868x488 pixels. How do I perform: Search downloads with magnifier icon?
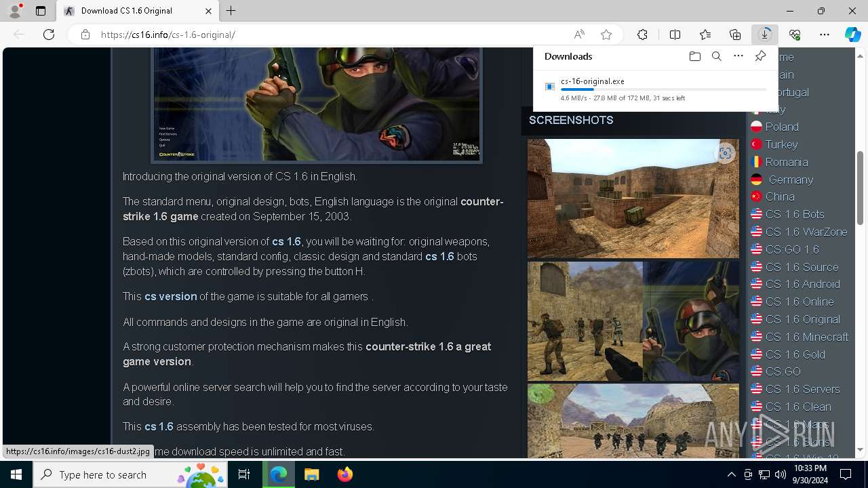click(x=717, y=56)
